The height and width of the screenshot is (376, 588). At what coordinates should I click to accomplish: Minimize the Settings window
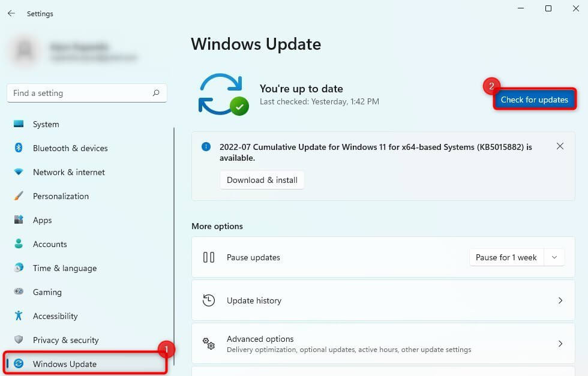pyautogui.click(x=521, y=8)
